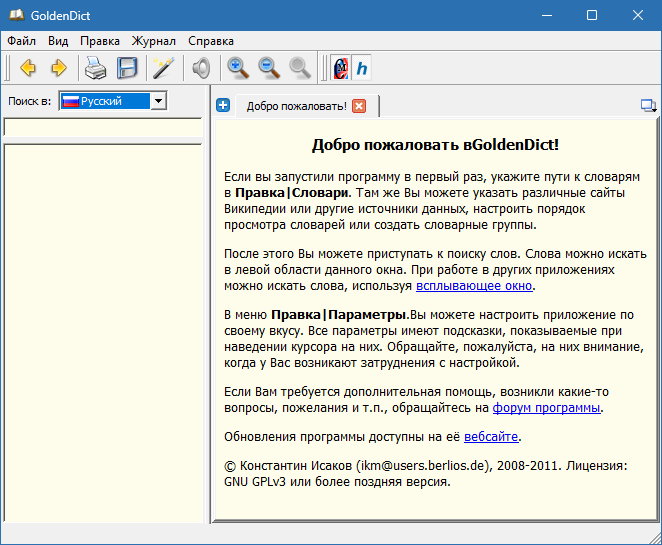Open the Правка menu
Image resolution: width=662 pixels, height=545 pixels.
(x=100, y=41)
